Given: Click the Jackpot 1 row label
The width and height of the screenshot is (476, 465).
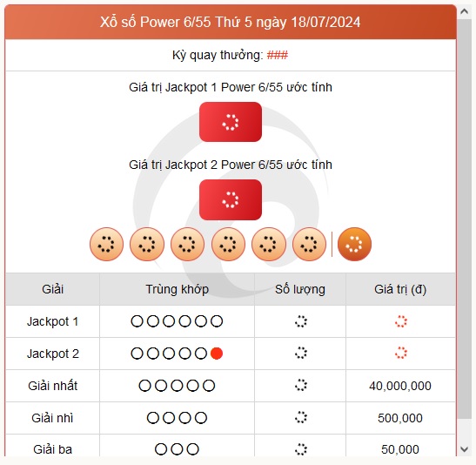Looking at the screenshot, I should (52, 321).
